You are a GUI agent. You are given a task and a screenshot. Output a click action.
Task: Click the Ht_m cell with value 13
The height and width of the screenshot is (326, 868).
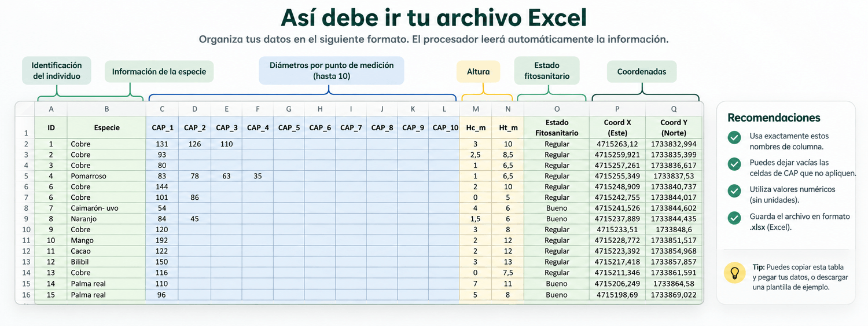507,262
